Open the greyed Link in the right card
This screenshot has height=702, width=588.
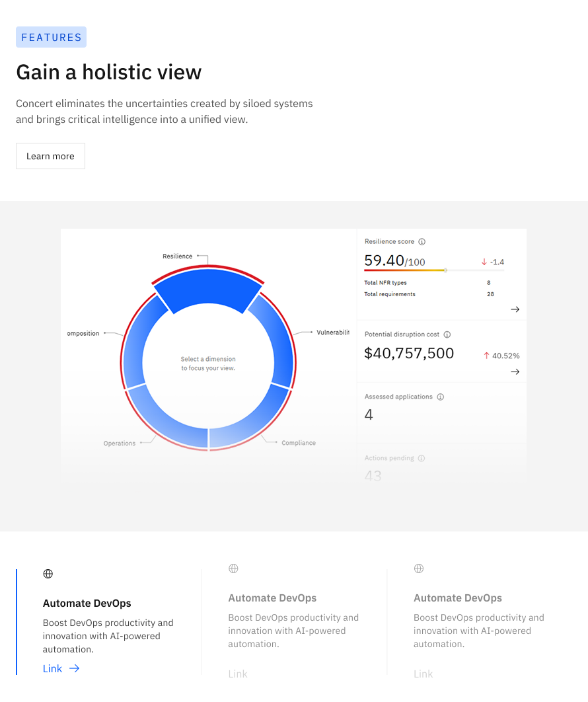(x=423, y=674)
